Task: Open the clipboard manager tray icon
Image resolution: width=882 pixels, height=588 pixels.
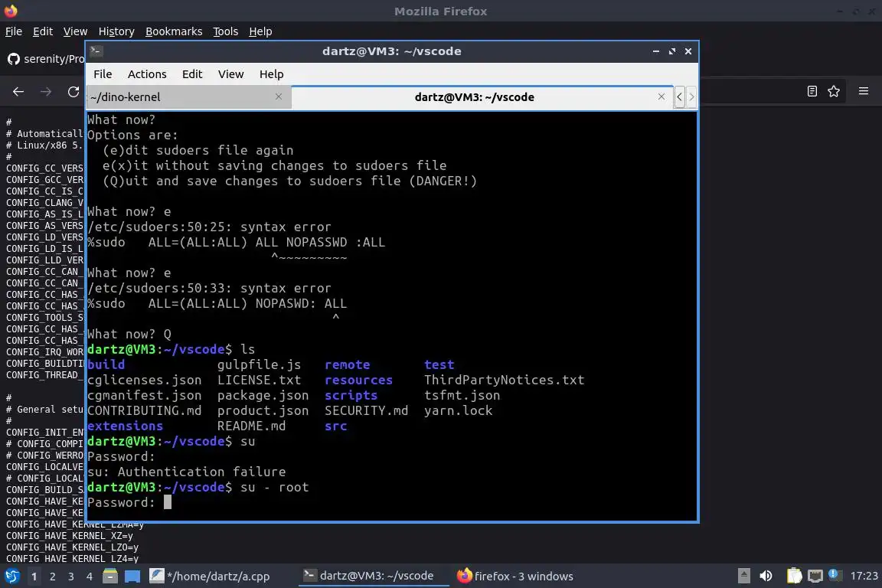Action: [x=794, y=576]
